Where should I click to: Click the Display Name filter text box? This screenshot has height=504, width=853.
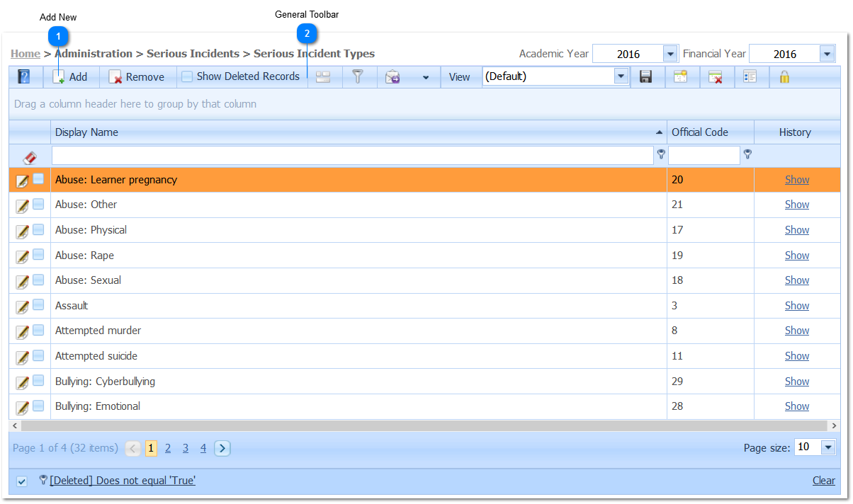click(352, 156)
